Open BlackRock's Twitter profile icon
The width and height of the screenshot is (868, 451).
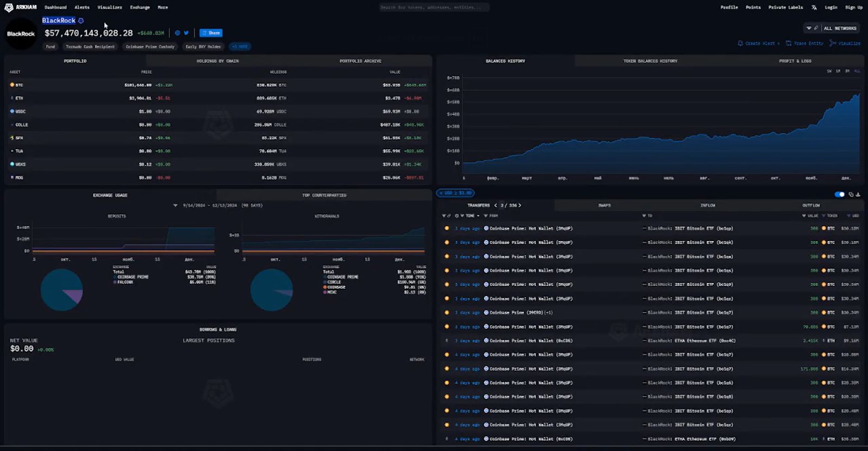coord(186,33)
